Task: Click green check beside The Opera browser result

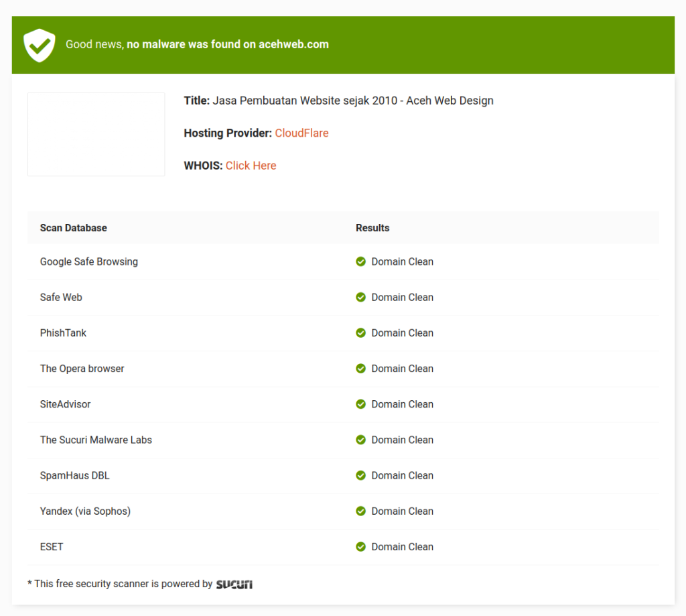Action: 360,368
